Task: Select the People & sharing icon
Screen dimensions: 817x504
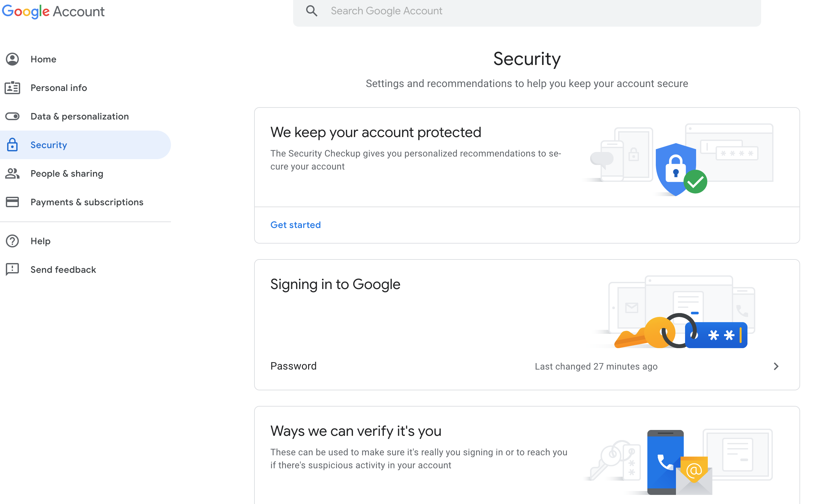Action: [x=12, y=173]
